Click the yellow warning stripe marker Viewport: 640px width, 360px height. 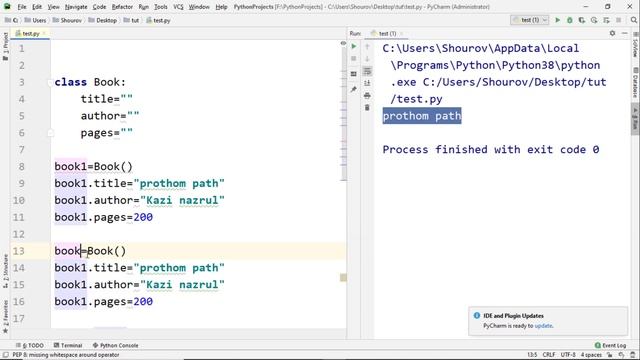[x=343, y=278]
